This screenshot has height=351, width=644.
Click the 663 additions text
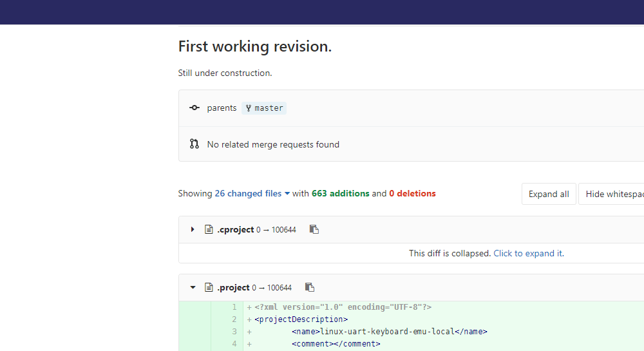coord(341,193)
